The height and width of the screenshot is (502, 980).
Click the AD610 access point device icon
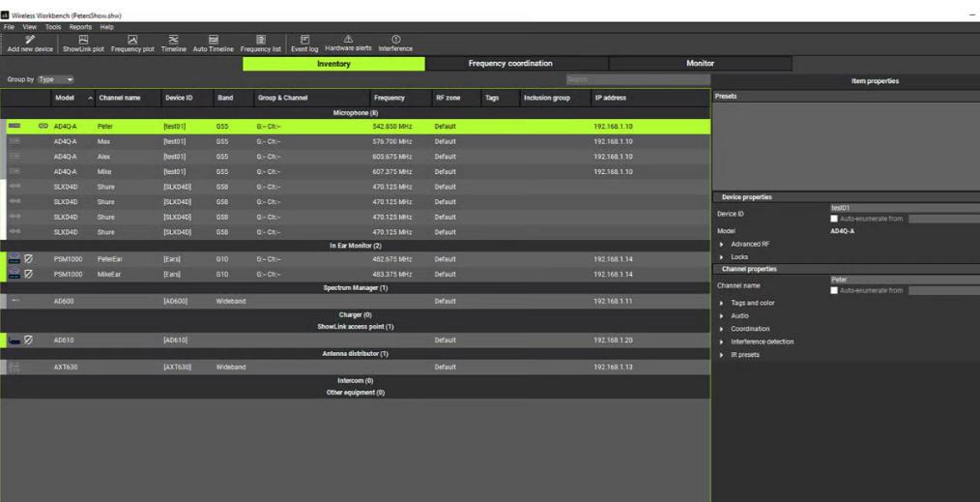point(14,340)
